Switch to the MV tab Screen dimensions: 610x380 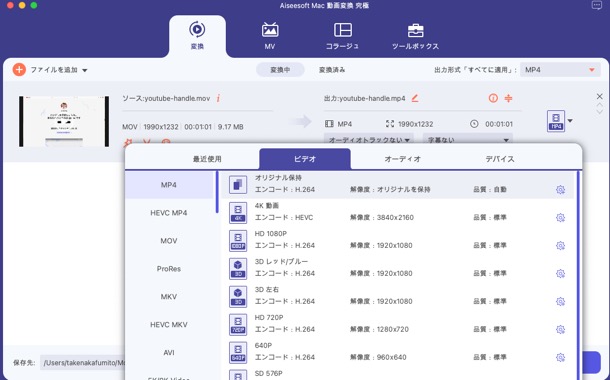270,36
